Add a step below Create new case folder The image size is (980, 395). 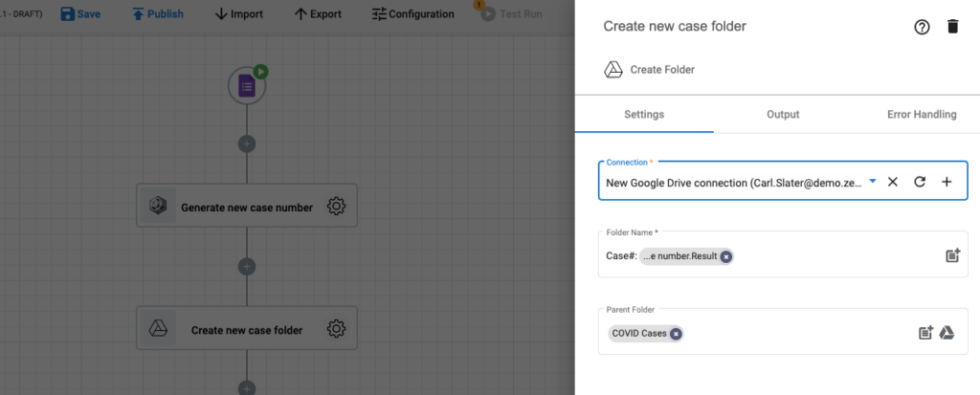[247, 388]
